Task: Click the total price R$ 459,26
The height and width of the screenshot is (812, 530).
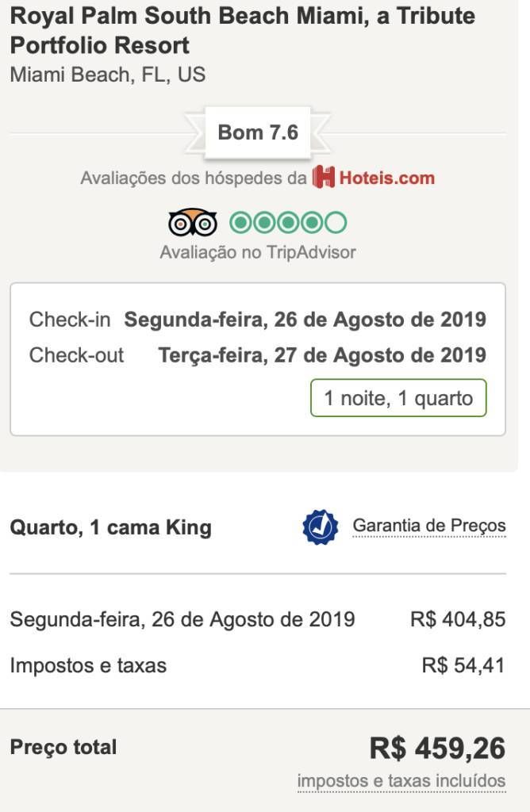Action: pyautogui.click(x=438, y=749)
